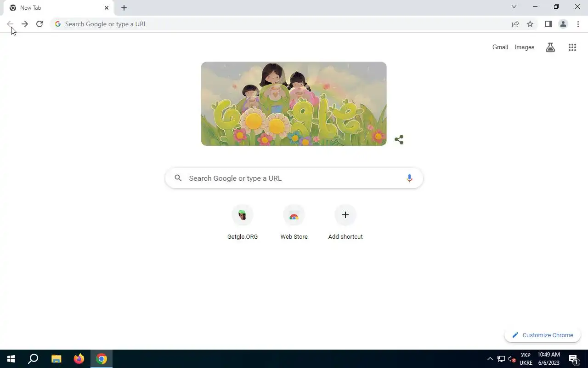Open the Chrome three-dot menu
The height and width of the screenshot is (368, 588).
(x=578, y=24)
